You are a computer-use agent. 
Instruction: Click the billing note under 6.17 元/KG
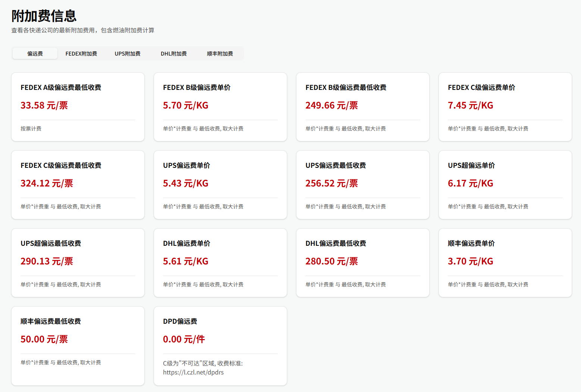click(488, 207)
